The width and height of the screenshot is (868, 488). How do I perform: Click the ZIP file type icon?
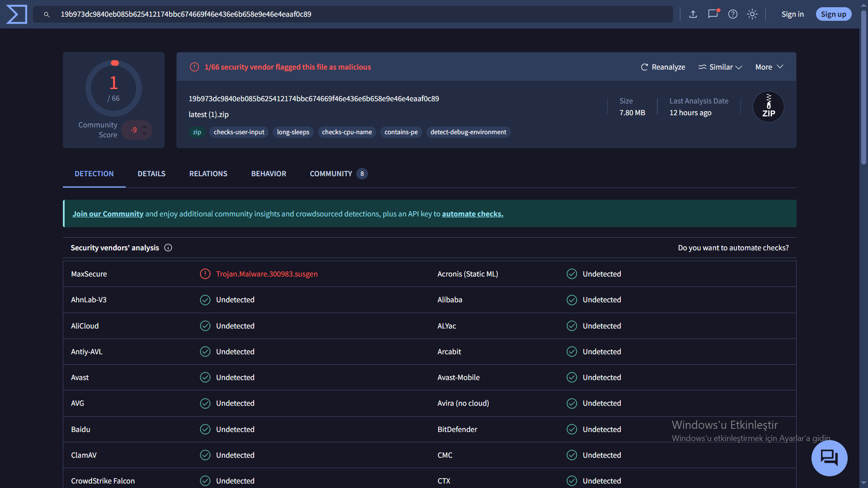(x=768, y=107)
